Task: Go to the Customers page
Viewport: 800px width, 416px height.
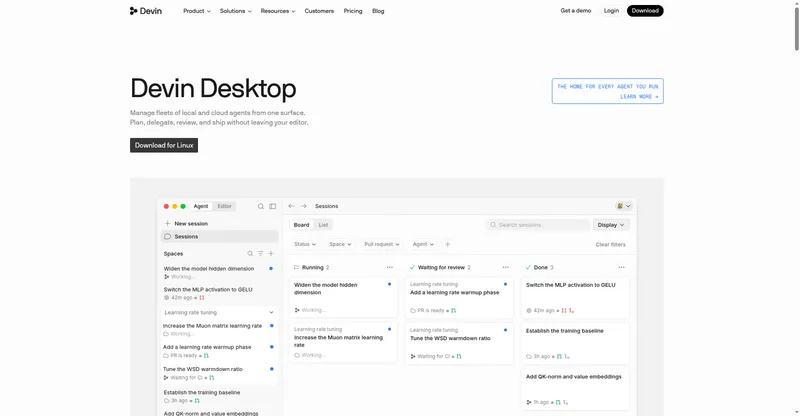Action: [x=319, y=11]
